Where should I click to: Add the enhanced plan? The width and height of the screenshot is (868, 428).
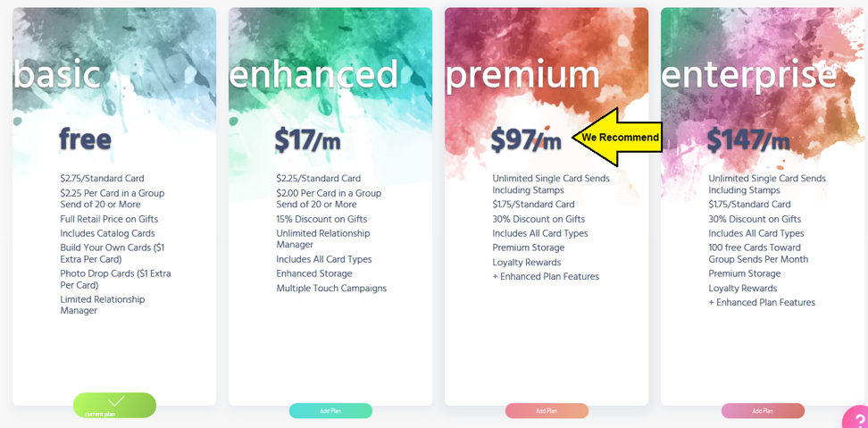[x=330, y=411]
